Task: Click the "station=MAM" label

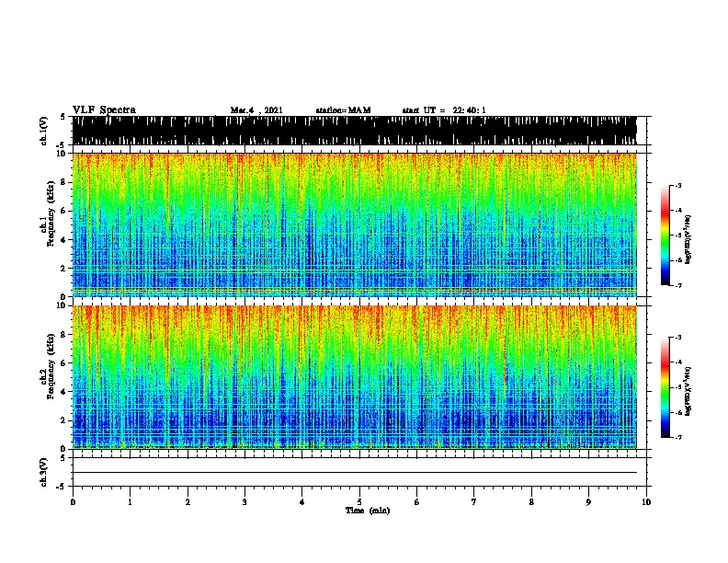Action: click(x=344, y=110)
